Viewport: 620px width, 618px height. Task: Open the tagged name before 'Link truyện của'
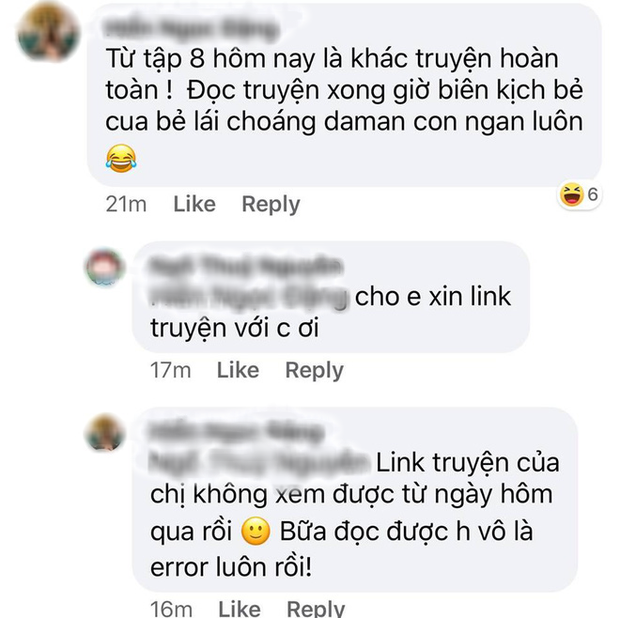pyautogui.click(x=260, y=463)
